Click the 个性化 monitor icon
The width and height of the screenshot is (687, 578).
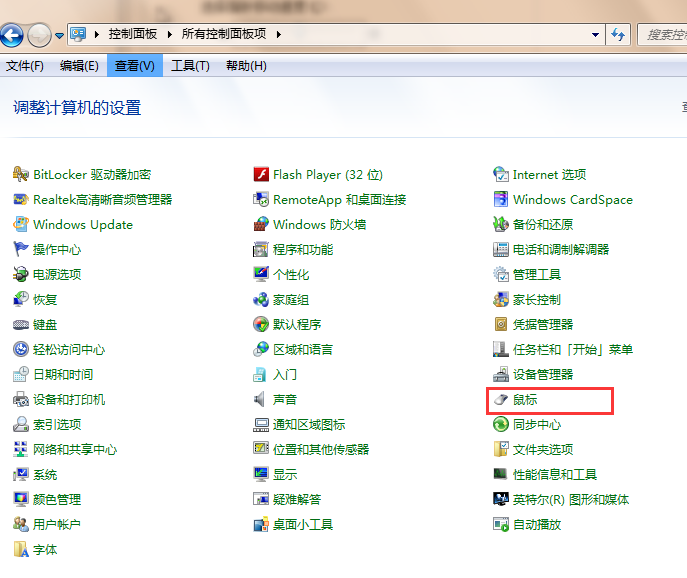pos(261,274)
